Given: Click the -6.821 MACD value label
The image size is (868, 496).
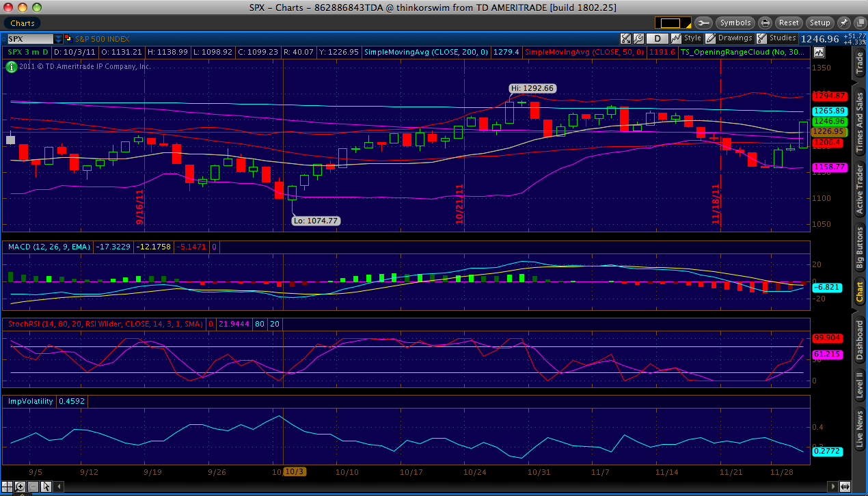Looking at the screenshot, I should (x=827, y=288).
